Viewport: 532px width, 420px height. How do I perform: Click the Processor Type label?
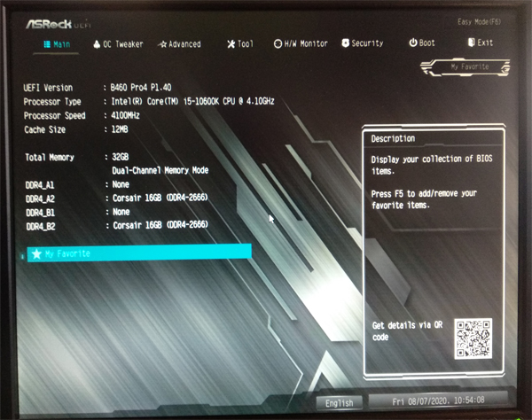point(52,102)
